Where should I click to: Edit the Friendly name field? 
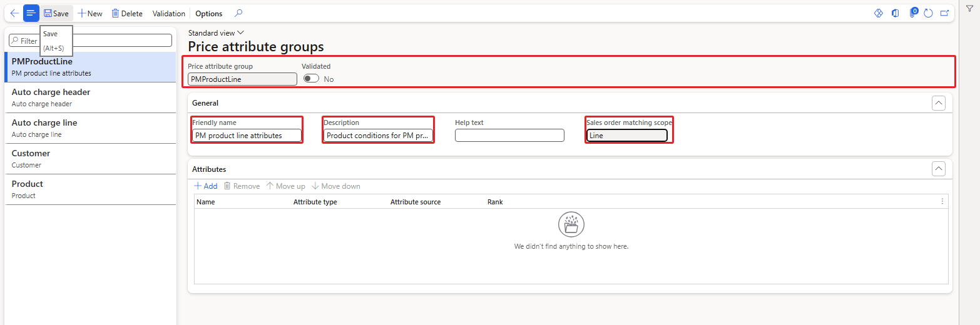pos(247,135)
